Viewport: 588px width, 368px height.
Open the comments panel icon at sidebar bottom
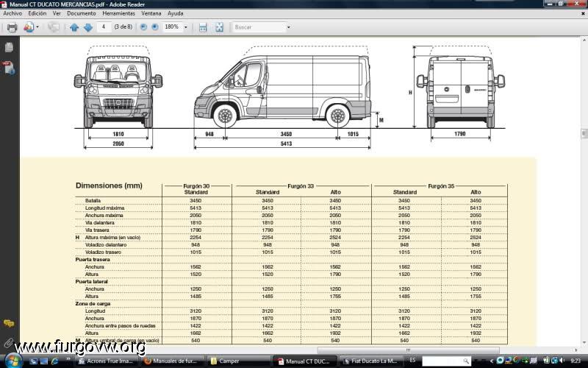click(x=9, y=324)
